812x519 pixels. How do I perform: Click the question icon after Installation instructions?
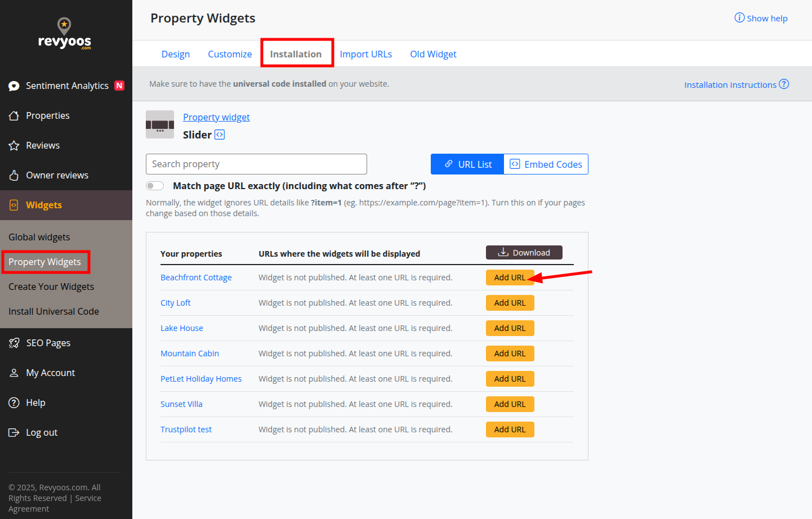pyautogui.click(x=784, y=84)
